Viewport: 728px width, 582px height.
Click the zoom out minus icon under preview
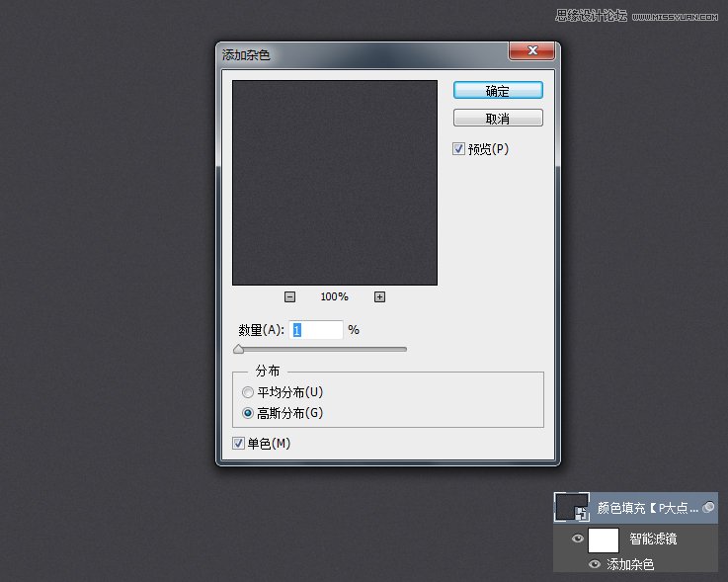pyautogui.click(x=289, y=296)
